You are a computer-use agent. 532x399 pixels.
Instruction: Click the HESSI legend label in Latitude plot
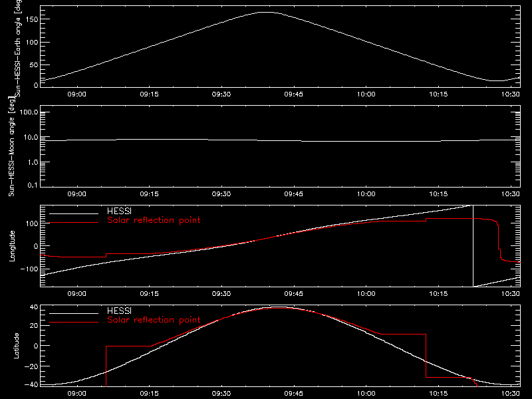pyautogui.click(x=119, y=311)
